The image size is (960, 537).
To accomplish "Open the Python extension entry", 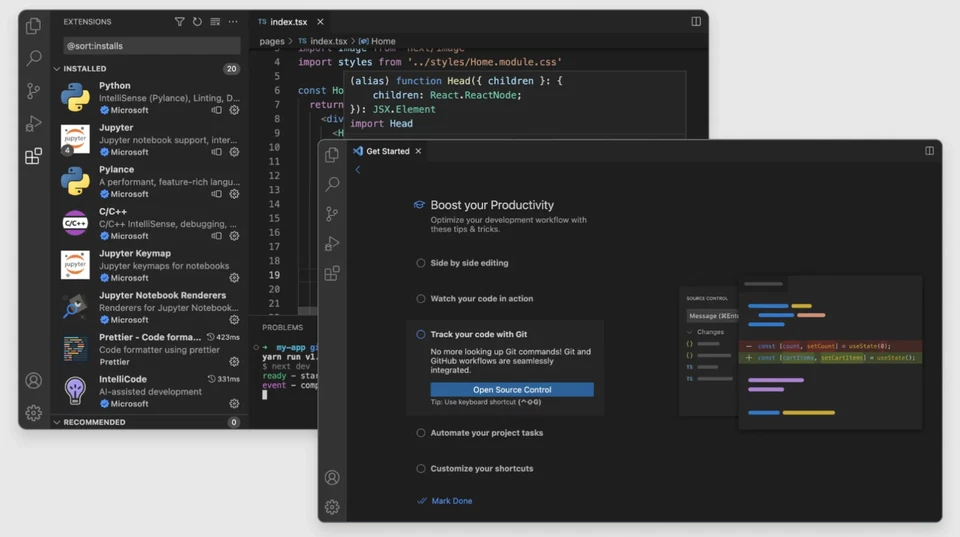I will pos(150,97).
